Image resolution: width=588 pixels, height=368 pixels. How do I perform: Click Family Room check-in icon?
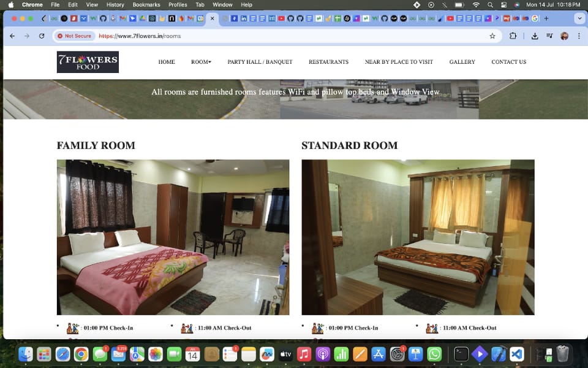pyautogui.click(x=73, y=328)
